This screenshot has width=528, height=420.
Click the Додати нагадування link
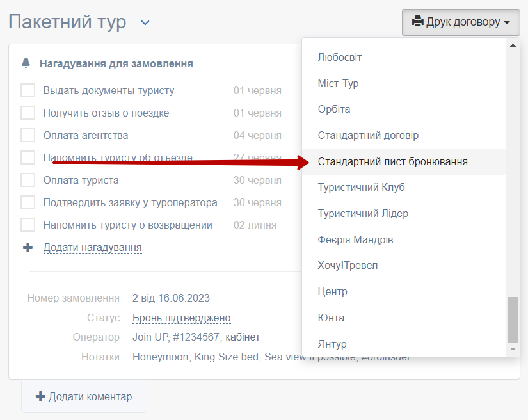coord(92,247)
